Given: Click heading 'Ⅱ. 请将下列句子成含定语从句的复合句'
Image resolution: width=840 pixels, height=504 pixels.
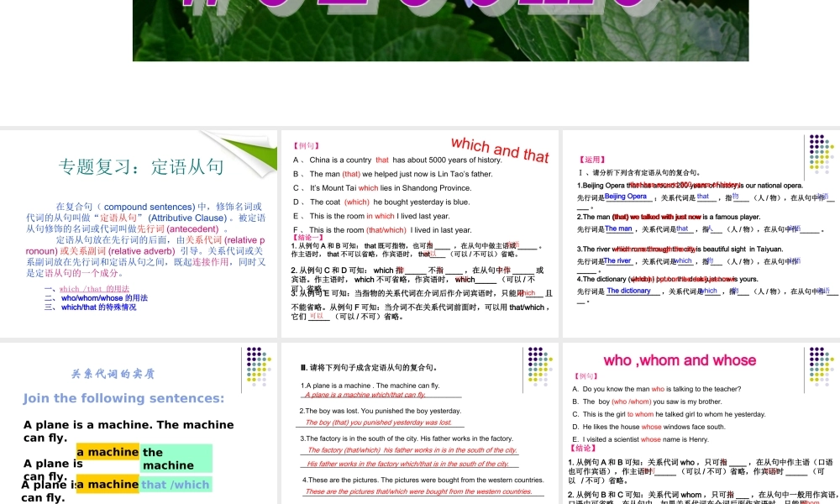Looking at the screenshot, I should pyautogui.click(x=369, y=367).
